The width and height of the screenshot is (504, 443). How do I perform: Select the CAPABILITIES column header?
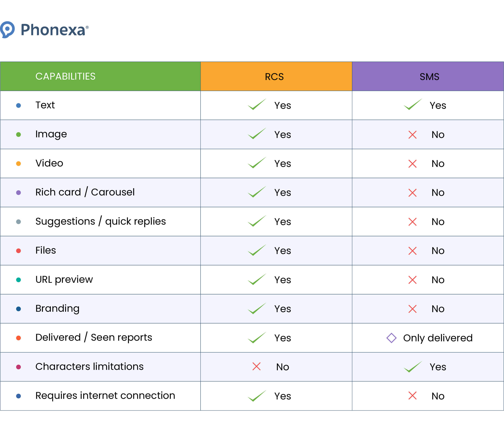pos(65,76)
